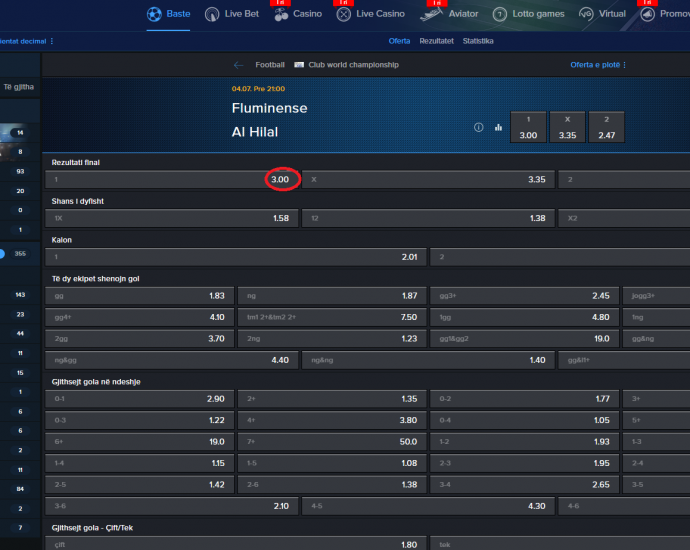Viewport: 690px width, 550px height.
Task: Expand the Oferta e plotë menu
Action: click(x=598, y=65)
